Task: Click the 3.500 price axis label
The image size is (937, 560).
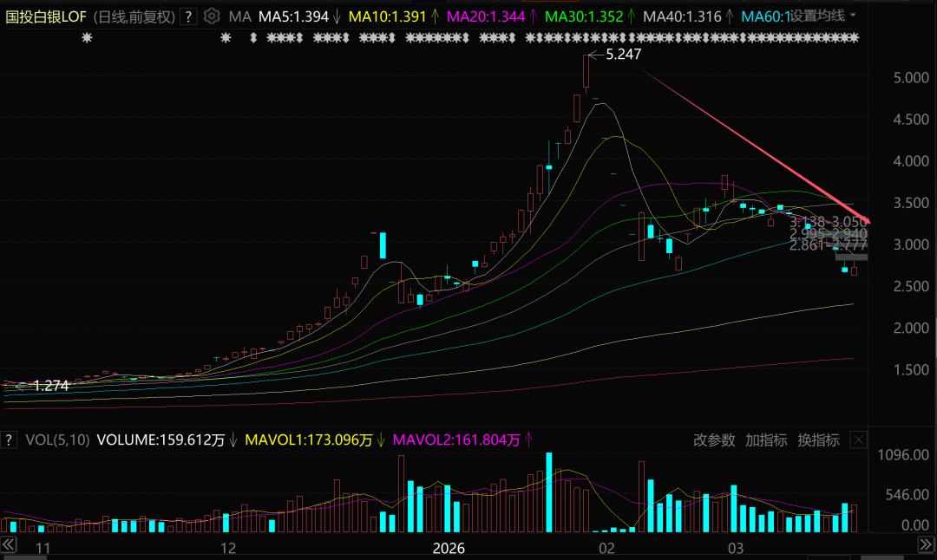Action: (x=911, y=203)
